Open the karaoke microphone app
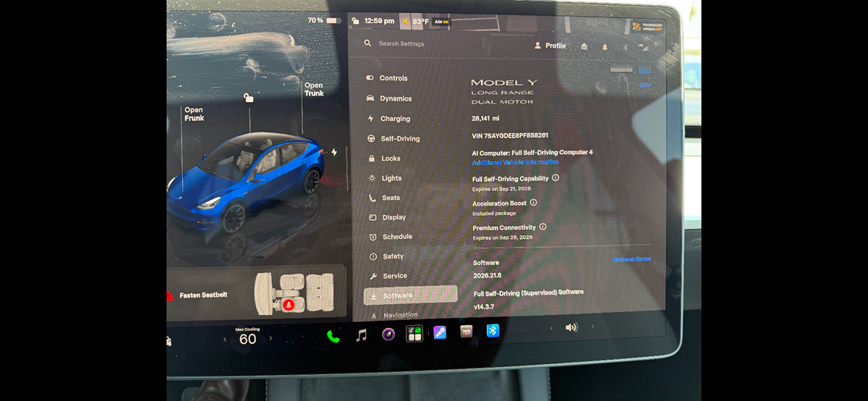The image size is (868, 401). pos(440,333)
